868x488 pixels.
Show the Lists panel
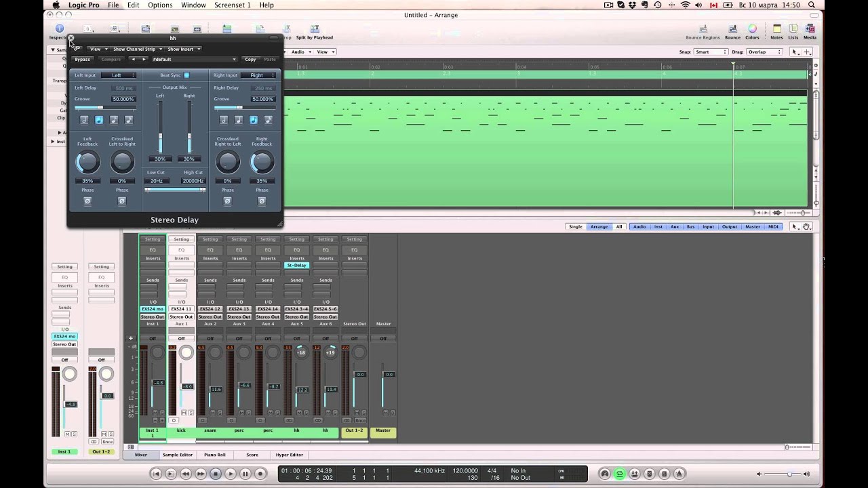tap(793, 32)
